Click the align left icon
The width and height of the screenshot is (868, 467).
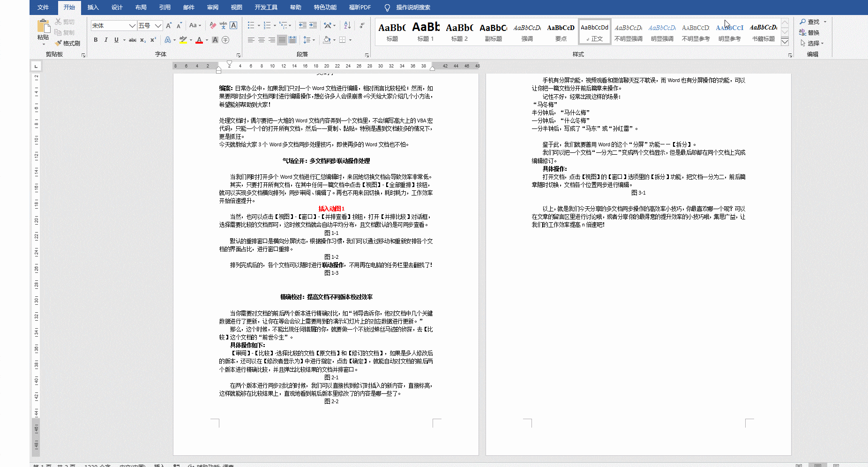(x=251, y=40)
